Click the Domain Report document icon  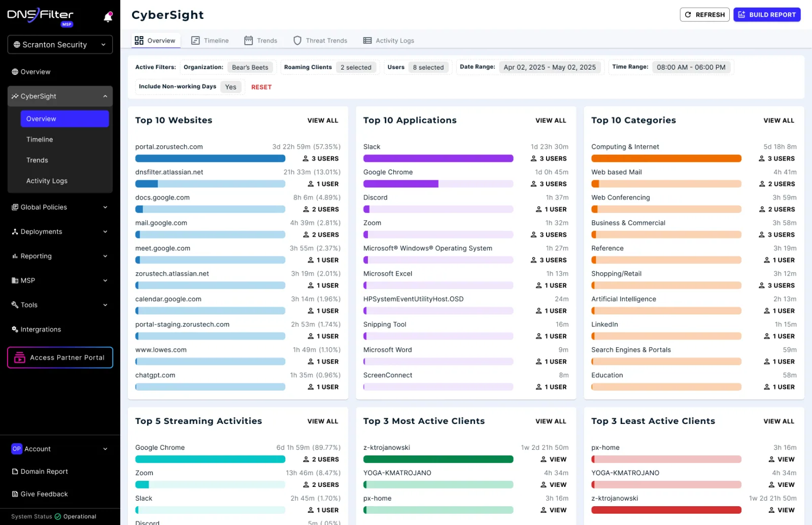point(15,472)
